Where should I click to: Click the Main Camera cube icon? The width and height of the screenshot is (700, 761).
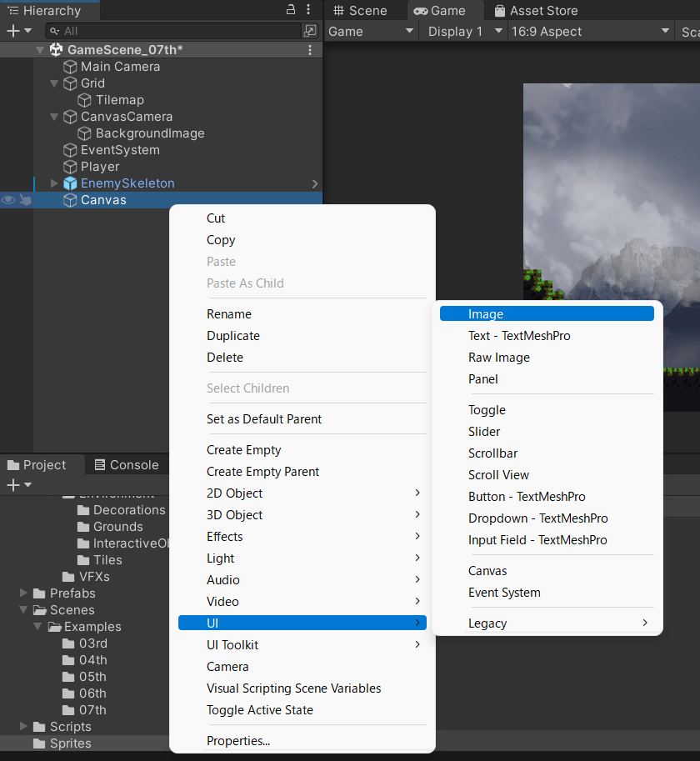click(x=70, y=67)
